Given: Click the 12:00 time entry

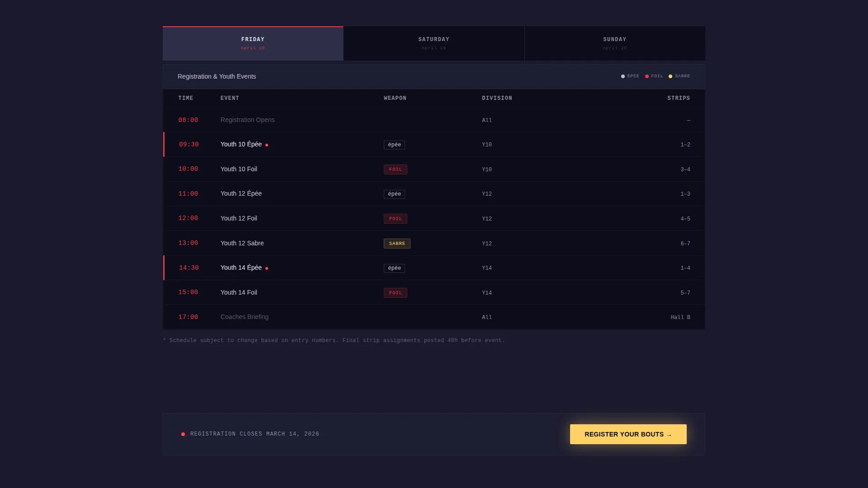Looking at the screenshot, I should [188, 218].
